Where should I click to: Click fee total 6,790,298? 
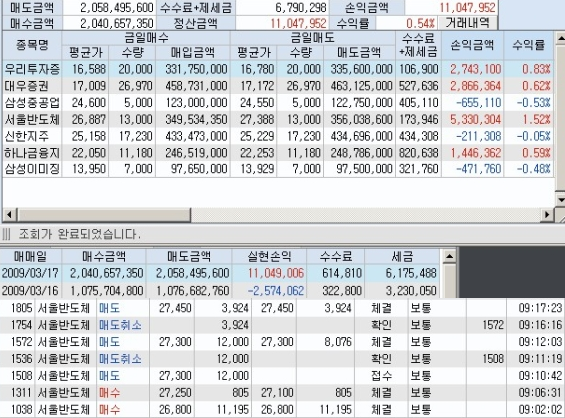click(301, 7)
